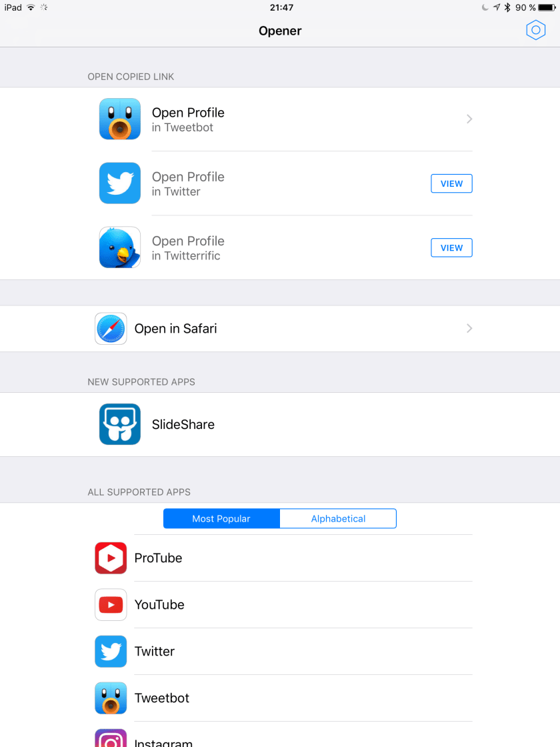560x747 pixels.
Task: Tap the SlideShare app icon
Action: pos(120,424)
